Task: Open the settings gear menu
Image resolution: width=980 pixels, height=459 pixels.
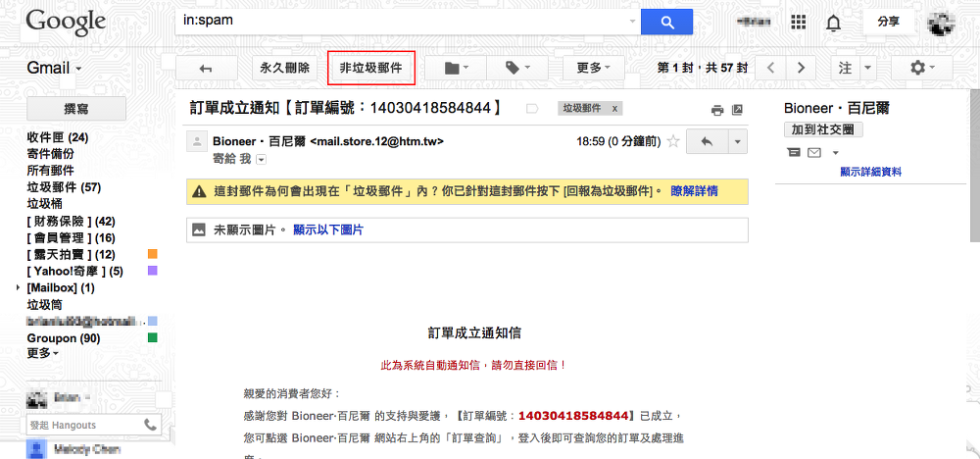Action: [x=922, y=68]
